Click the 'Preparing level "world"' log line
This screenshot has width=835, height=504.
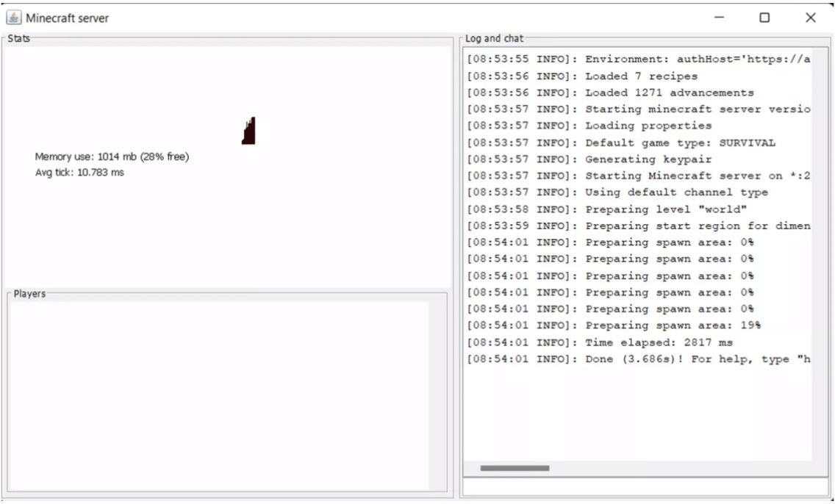coord(607,209)
